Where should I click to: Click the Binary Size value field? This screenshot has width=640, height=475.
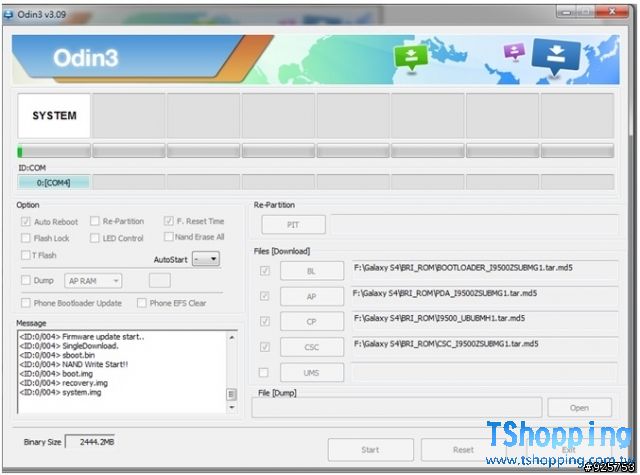[x=90, y=442]
